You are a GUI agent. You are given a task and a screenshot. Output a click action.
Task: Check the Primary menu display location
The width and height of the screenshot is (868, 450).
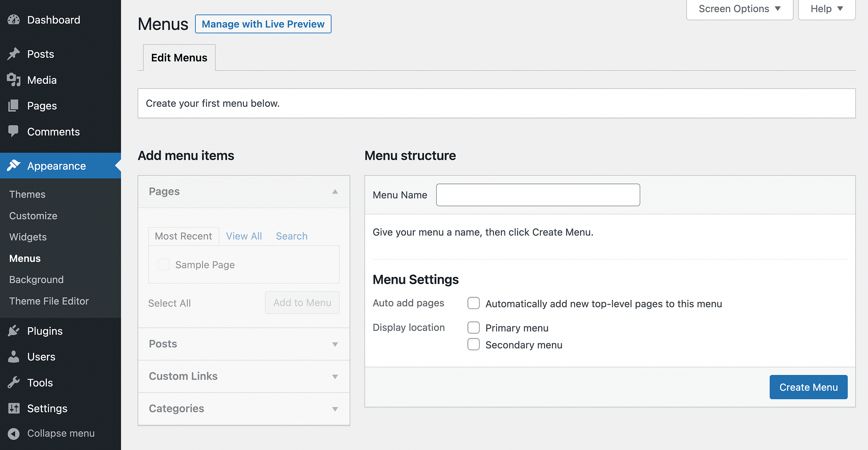(473, 327)
